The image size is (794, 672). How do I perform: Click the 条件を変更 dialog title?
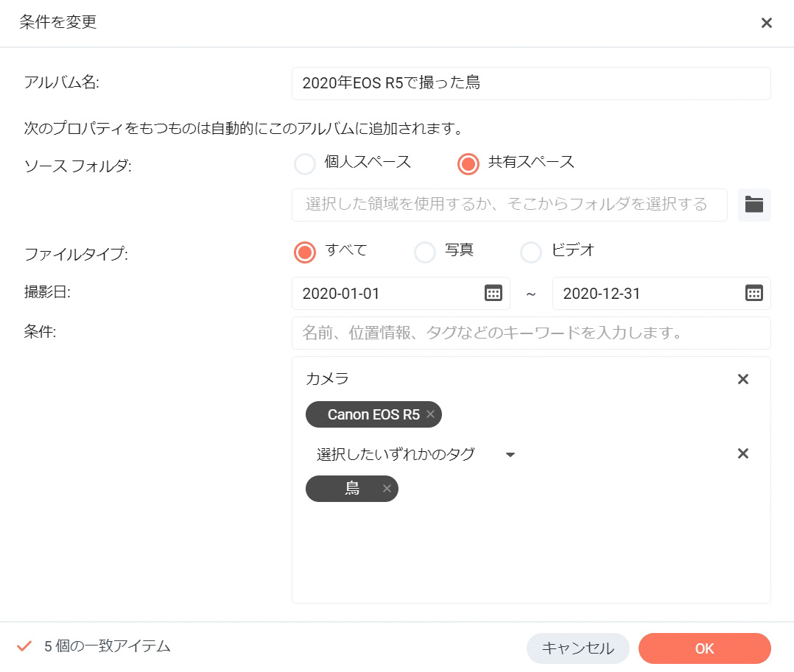point(58,23)
